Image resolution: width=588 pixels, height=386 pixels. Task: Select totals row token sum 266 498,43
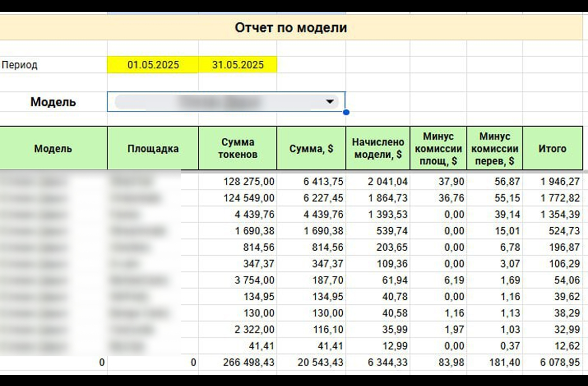[238, 363]
